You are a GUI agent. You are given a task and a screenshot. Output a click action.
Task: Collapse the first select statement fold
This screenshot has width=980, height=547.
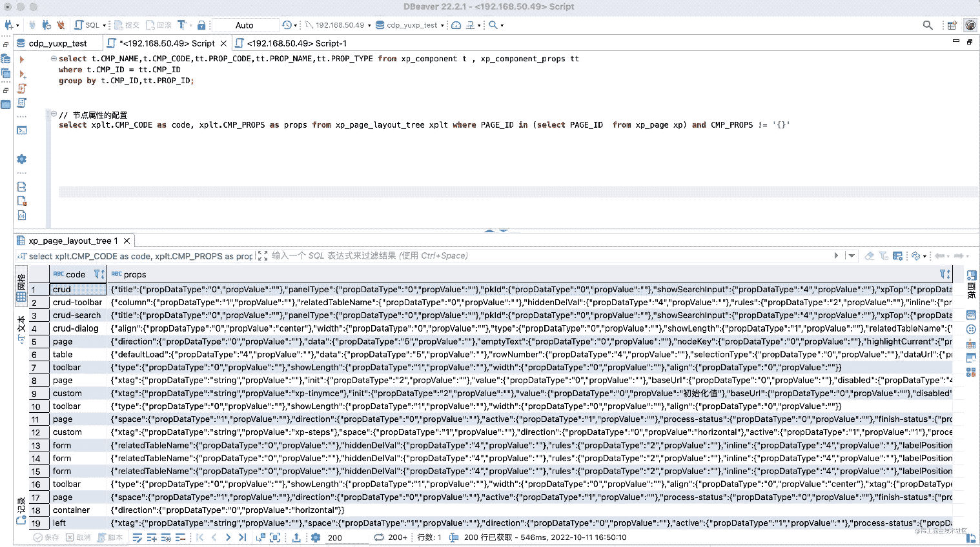click(54, 59)
